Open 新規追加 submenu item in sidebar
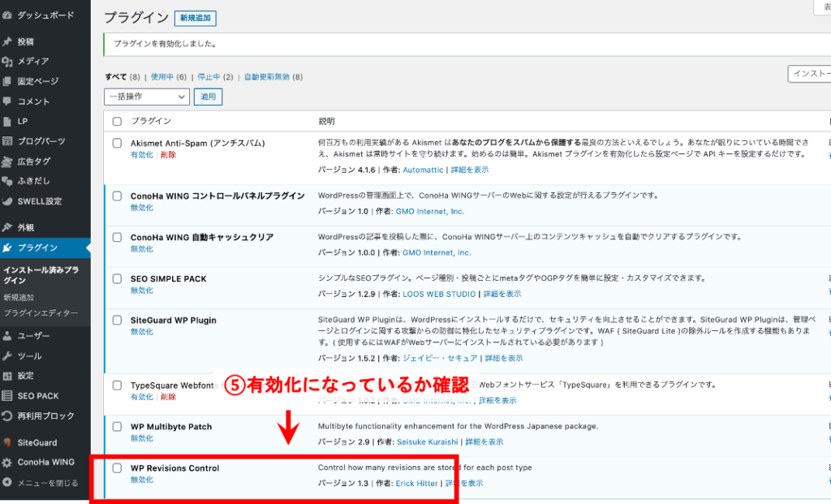The width and height of the screenshot is (831, 504). tap(19, 297)
